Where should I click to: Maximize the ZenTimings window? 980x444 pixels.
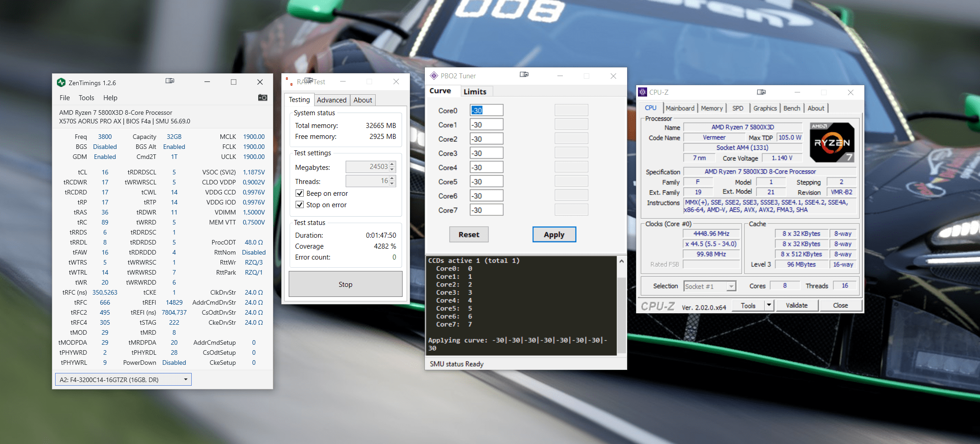[234, 82]
